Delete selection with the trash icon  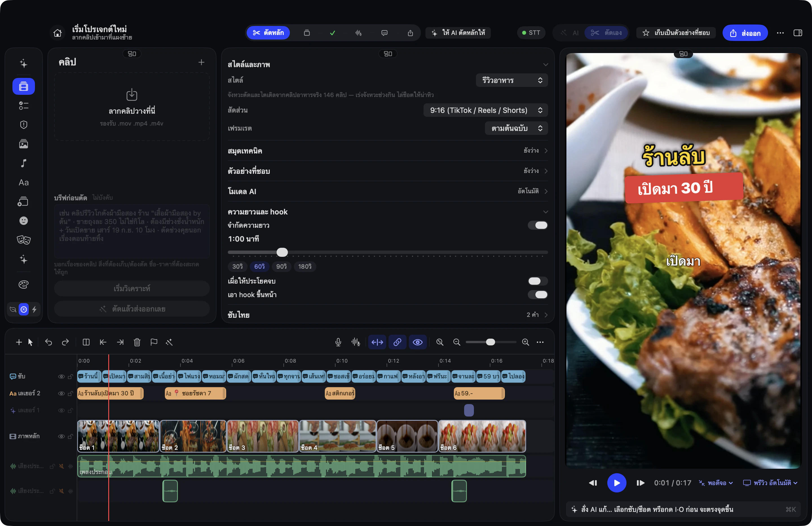click(x=137, y=342)
